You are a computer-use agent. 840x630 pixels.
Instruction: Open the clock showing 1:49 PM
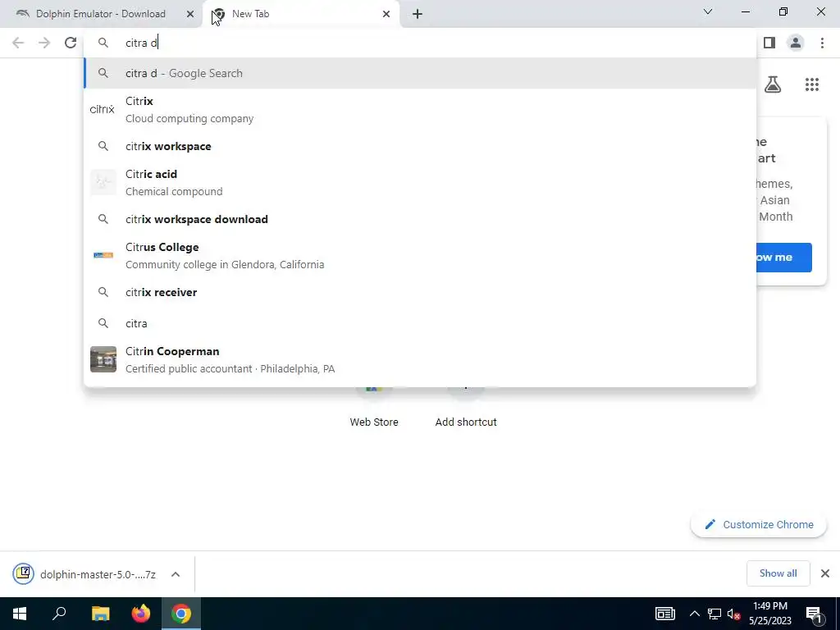769,614
